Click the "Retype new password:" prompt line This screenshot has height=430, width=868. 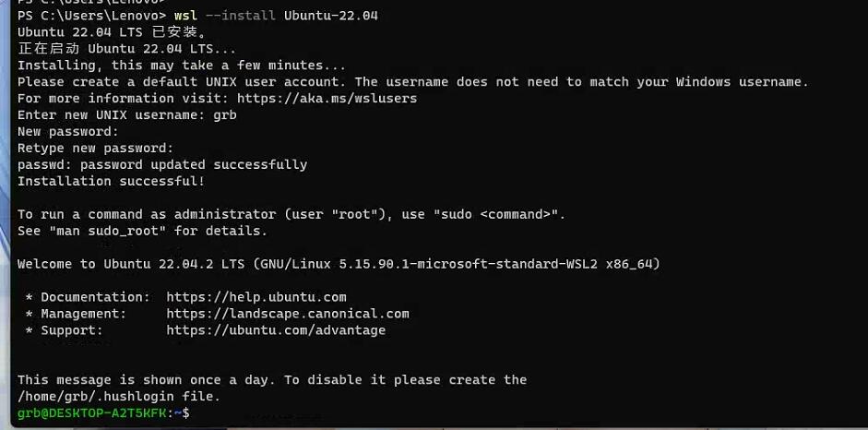(x=96, y=149)
